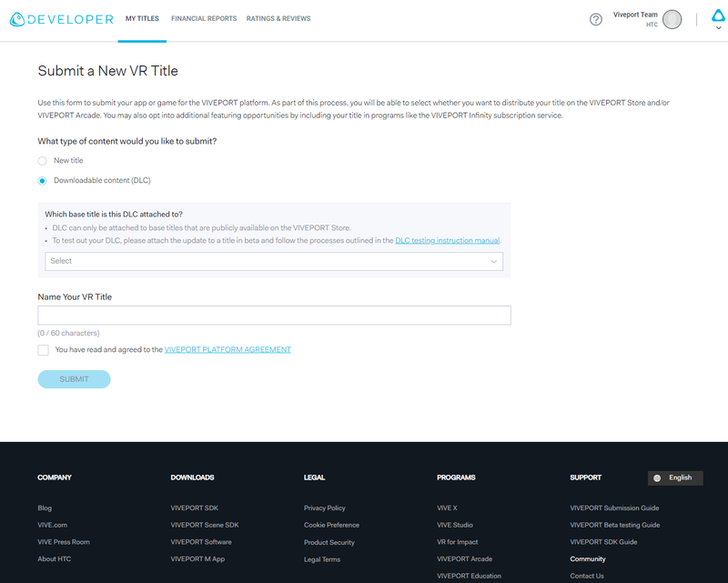Click the Contact Us footer link

pos(587,576)
